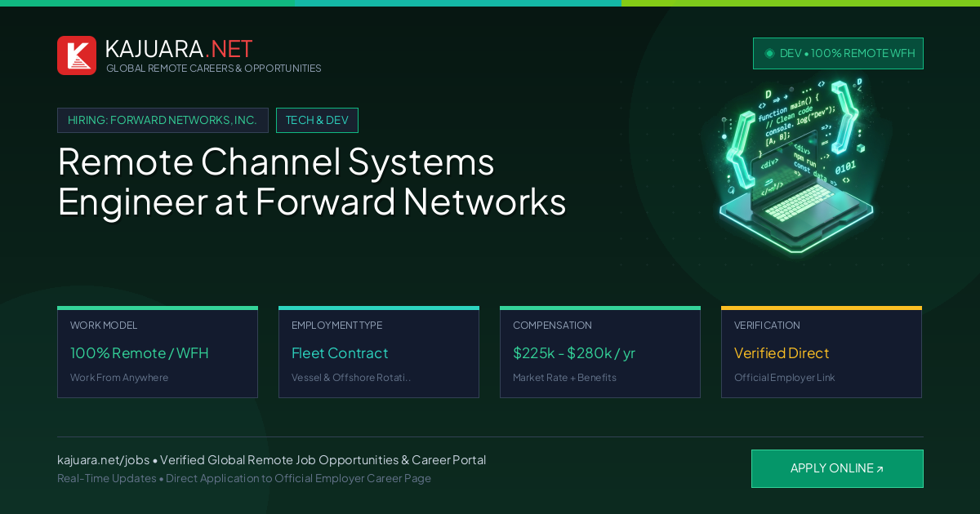The image size is (980, 514).
Task: Click the Global Remote Careers & Opportunities tagline
Action: (x=214, y=69)
